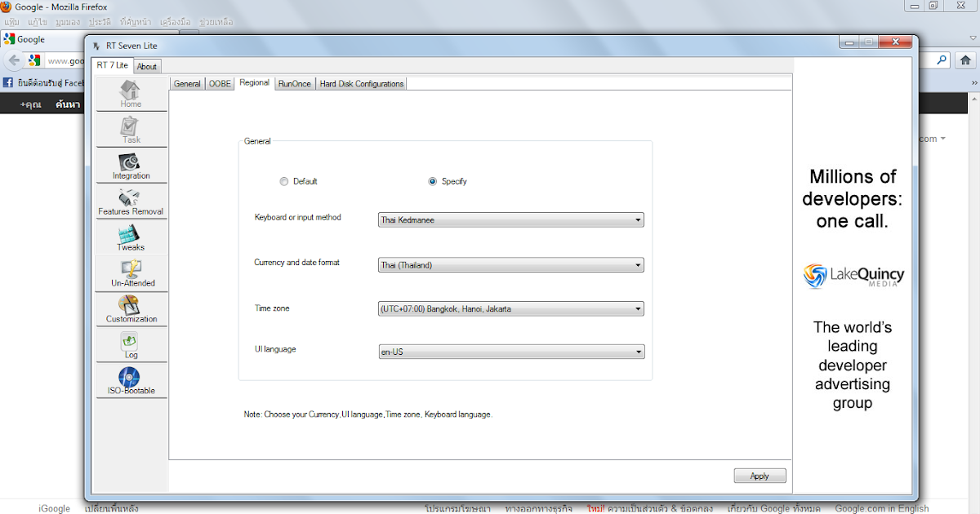This screenshot has width=980, height=514.
Task: Click the Firefox logo in title bar
Action: point(7,7)
